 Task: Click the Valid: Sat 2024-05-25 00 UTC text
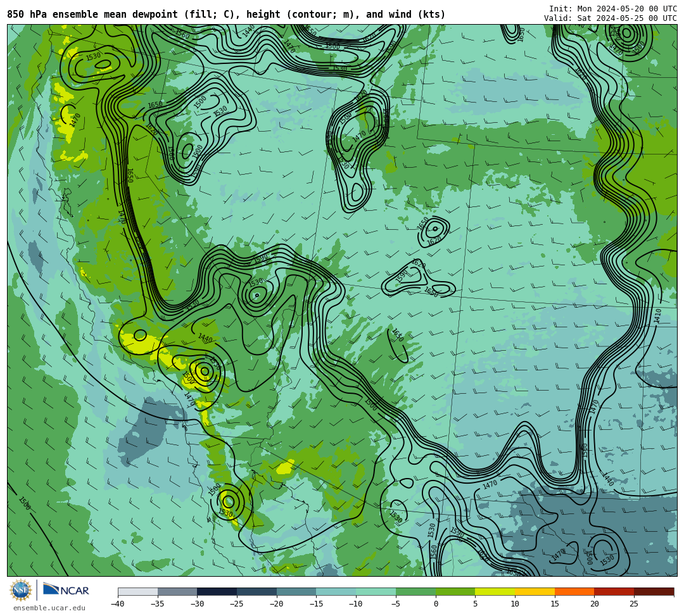pos(611,18)
